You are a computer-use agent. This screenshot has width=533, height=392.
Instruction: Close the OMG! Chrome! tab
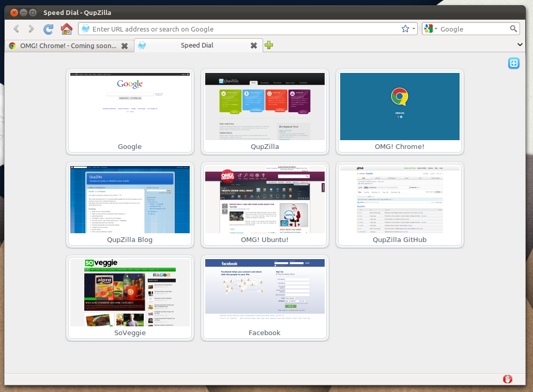coord(125,46)
